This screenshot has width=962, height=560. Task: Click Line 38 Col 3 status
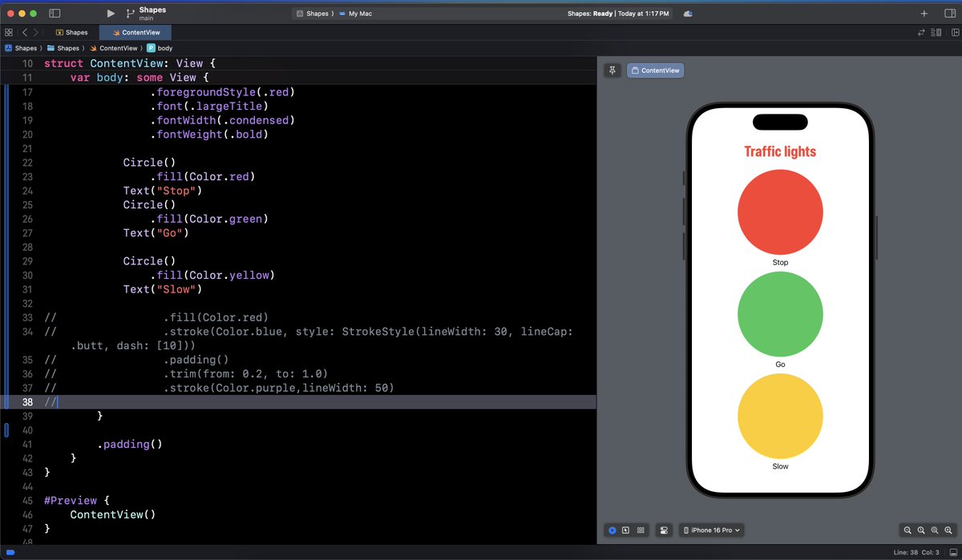[x=916, y=553]
